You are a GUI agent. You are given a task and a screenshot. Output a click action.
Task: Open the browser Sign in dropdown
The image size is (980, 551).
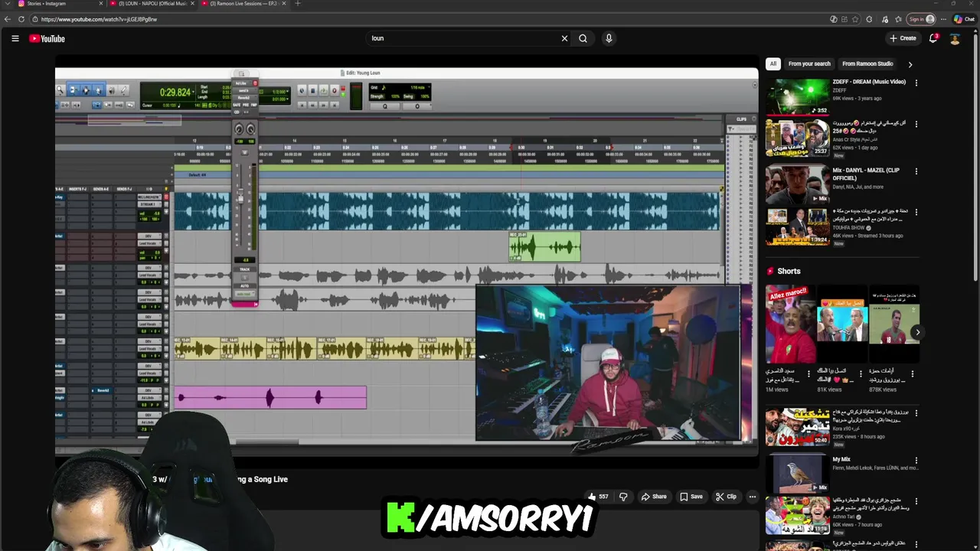pos(921,19)
